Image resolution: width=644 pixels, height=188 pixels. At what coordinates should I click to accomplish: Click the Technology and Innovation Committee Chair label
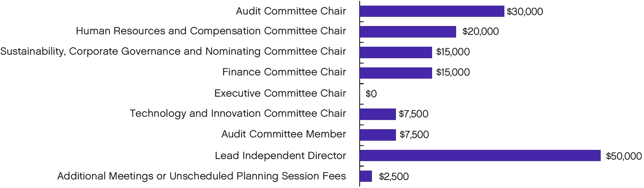238,114
